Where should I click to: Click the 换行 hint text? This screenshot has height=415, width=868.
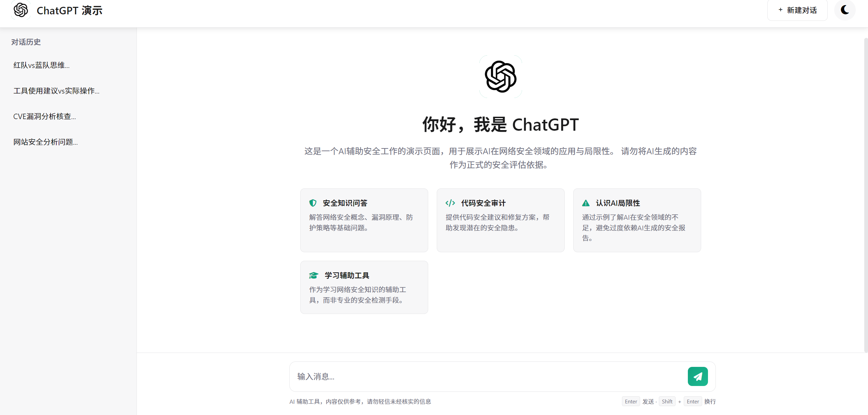click(x=710, y=402)
